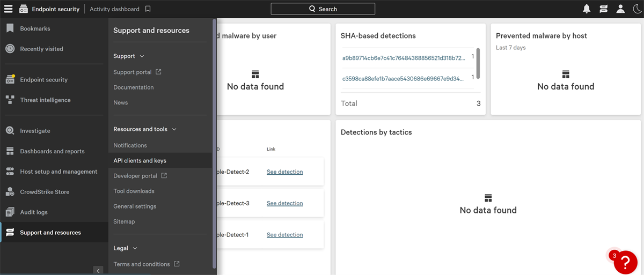Screen dimensions: 644x275
Task: Collapse the Support section chevron
Action: tap(142, 56)
